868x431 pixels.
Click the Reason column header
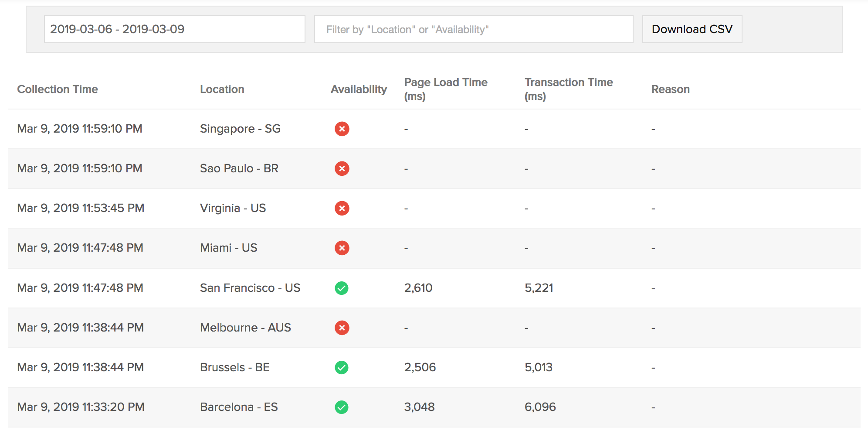pos(670,89)
